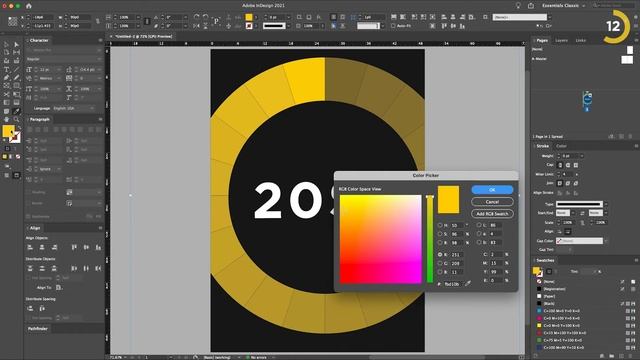The image size is (640, 360).
Task: Click the home icon in title bar
Action: tap(29, 6)
